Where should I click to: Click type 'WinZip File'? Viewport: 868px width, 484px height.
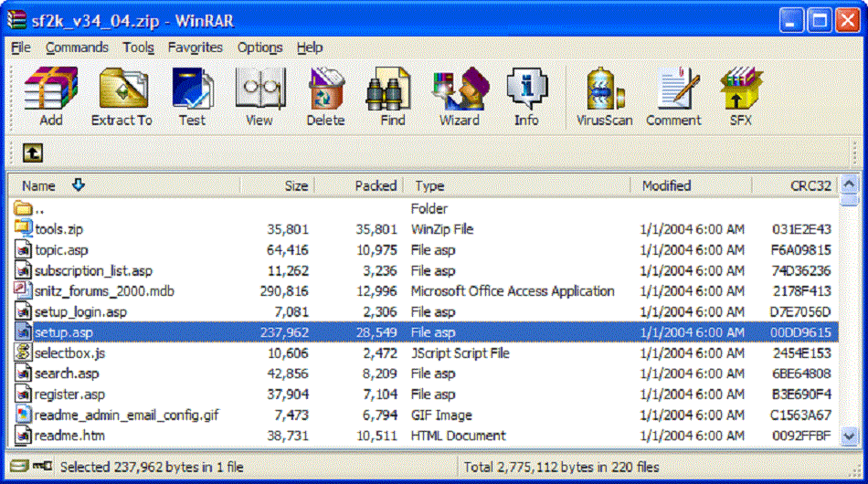point(441,229)
